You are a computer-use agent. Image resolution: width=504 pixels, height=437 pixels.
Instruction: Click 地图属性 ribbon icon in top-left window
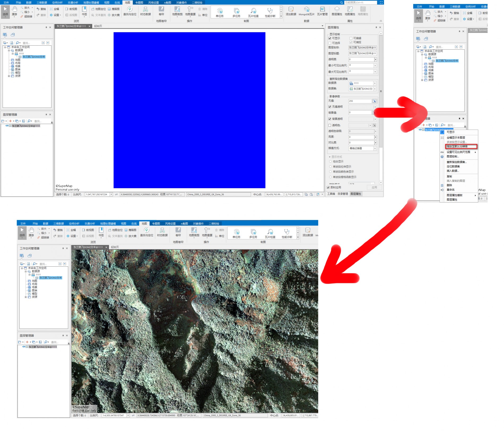tap(350, 11)
